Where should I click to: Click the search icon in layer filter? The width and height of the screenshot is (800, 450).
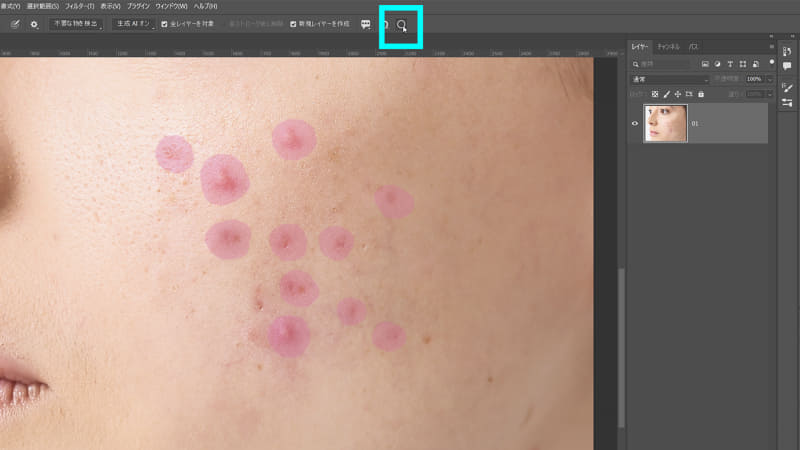click(636, 64)
